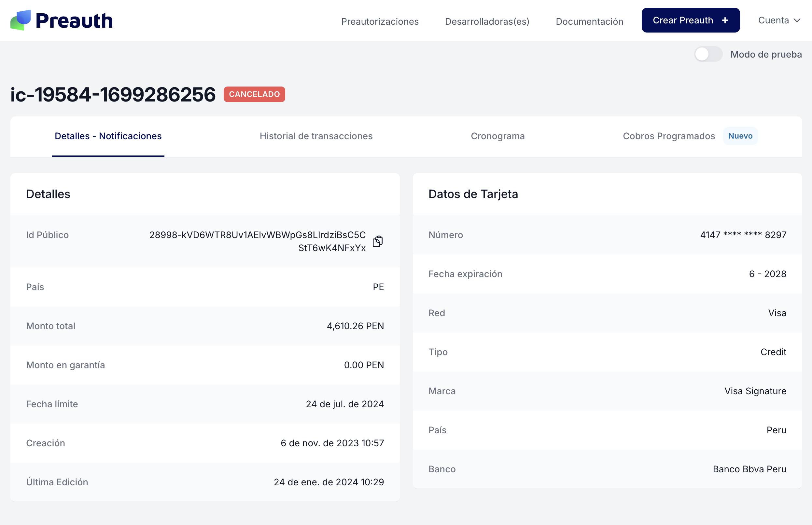Open the Preautorizaciones menu item

pos(380,21)
